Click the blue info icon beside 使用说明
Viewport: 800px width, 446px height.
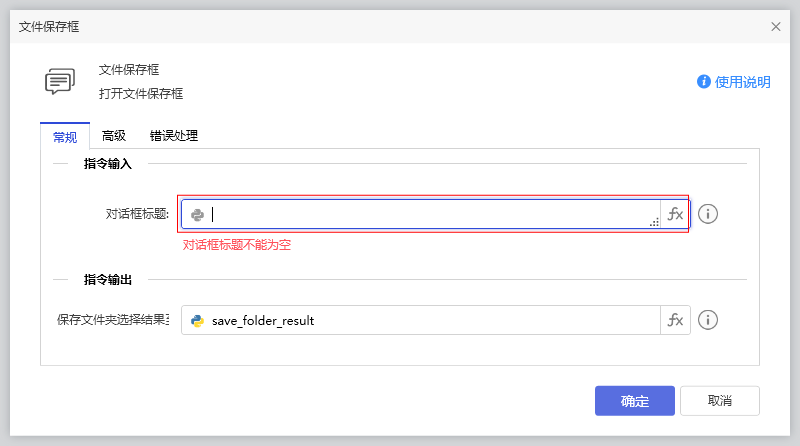click(704, 82)
